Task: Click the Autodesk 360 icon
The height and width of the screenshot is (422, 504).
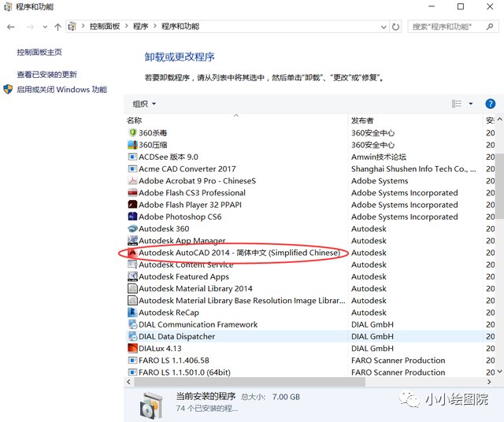Action: [x=132, y=228]
